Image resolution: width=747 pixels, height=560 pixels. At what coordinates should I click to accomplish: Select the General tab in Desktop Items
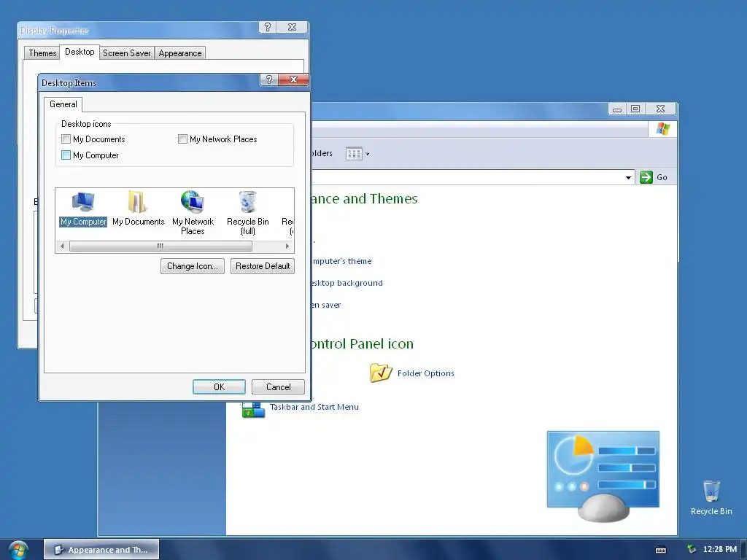coord(63,104)
